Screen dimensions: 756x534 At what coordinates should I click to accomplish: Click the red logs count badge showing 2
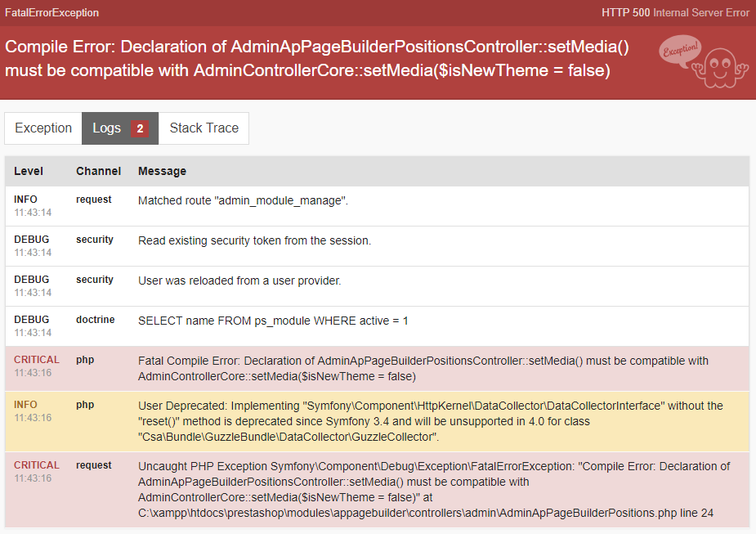click(140, 128)
